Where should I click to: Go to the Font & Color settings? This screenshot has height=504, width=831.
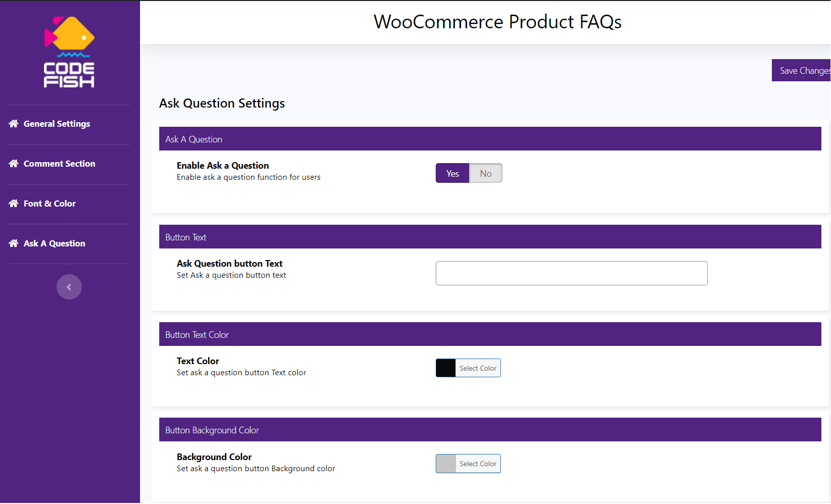pos(50,204)
